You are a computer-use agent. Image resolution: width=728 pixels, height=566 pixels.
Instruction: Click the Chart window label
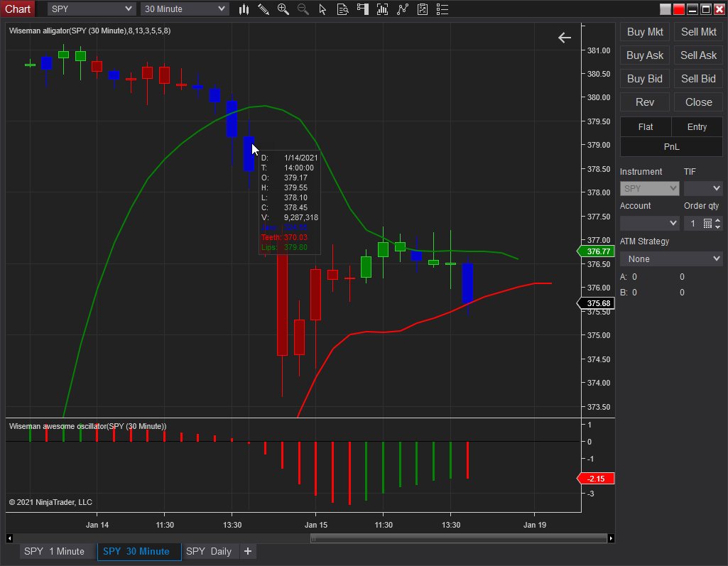pos(18,9)
